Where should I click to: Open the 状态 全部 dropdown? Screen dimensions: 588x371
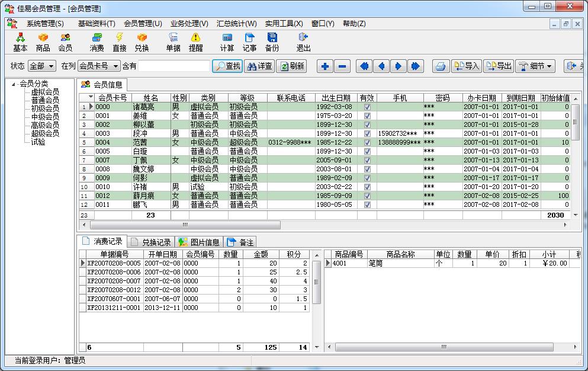(41, 66)
